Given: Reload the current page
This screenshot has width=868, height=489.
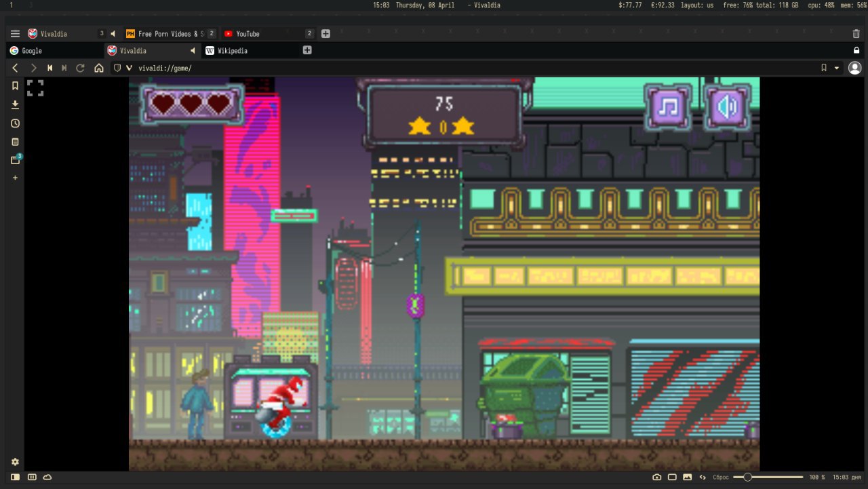Looking at the screenshot, I should 80,68.
